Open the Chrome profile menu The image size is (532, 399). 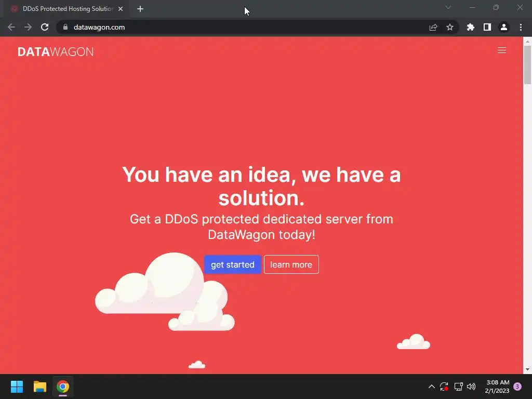point(503,27)
